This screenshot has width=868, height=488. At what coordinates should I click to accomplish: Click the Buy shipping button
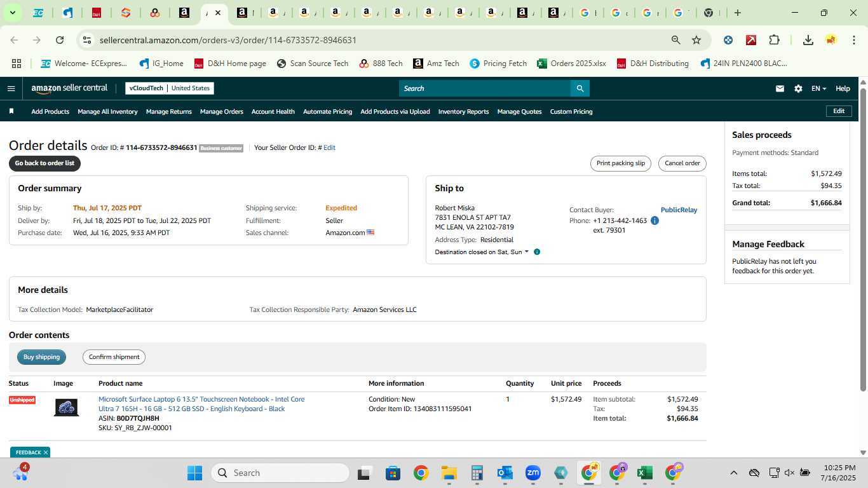(x=41, y=357)
